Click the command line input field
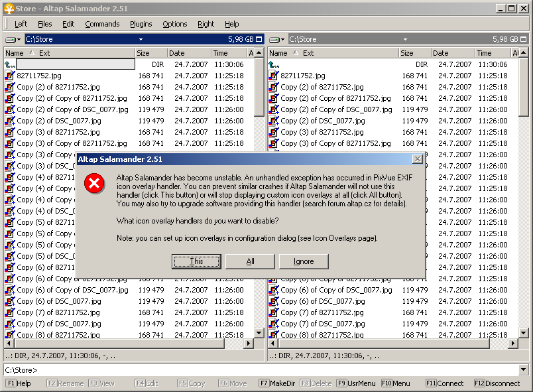This screenshot has height=392, width=533. (x=261, y=370)
